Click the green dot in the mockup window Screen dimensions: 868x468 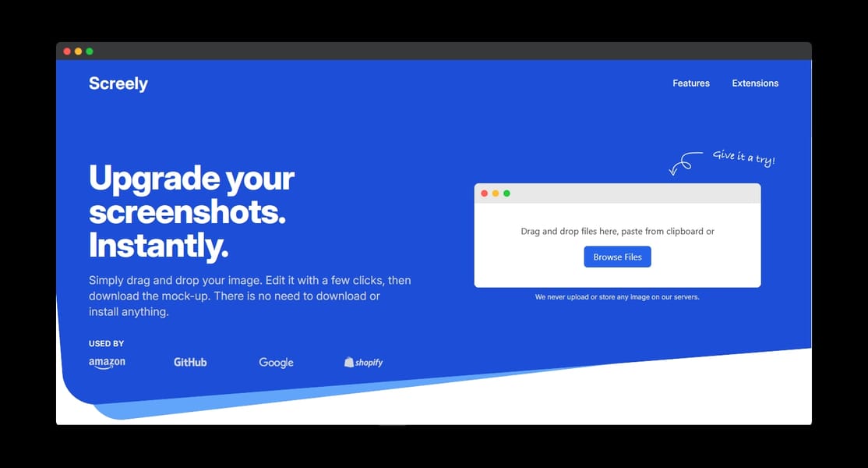tap(506, 193)
